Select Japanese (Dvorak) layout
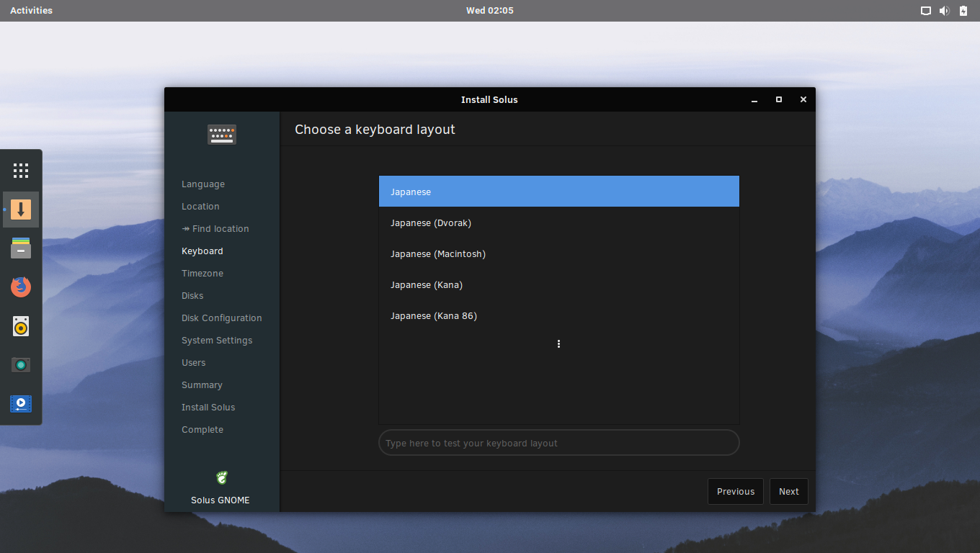 point(559,223)
